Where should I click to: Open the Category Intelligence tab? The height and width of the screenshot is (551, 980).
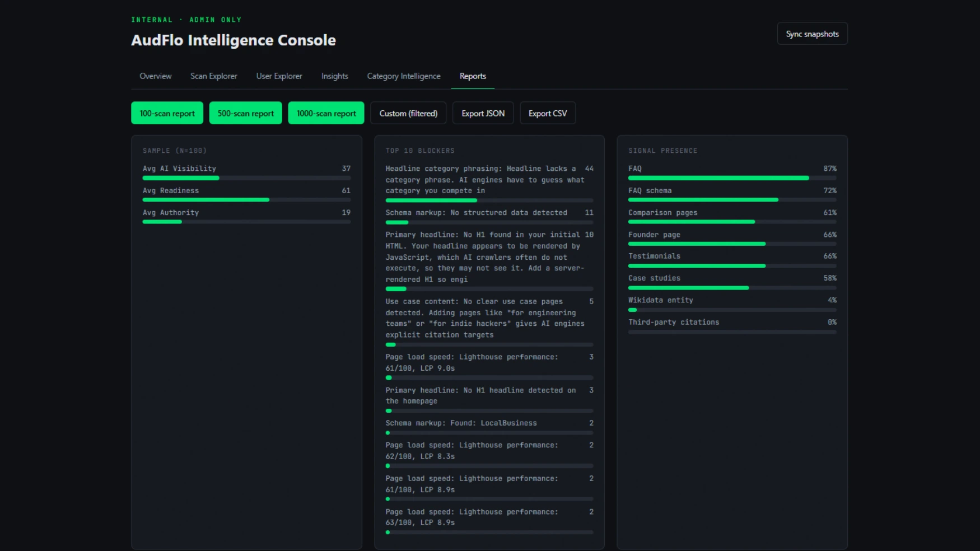(x=403, y=76)
